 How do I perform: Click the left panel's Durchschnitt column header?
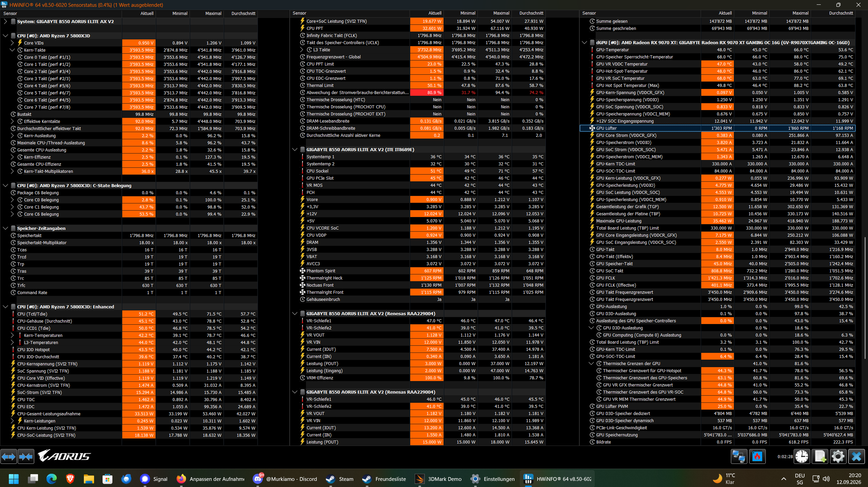[x=241, y=14]
